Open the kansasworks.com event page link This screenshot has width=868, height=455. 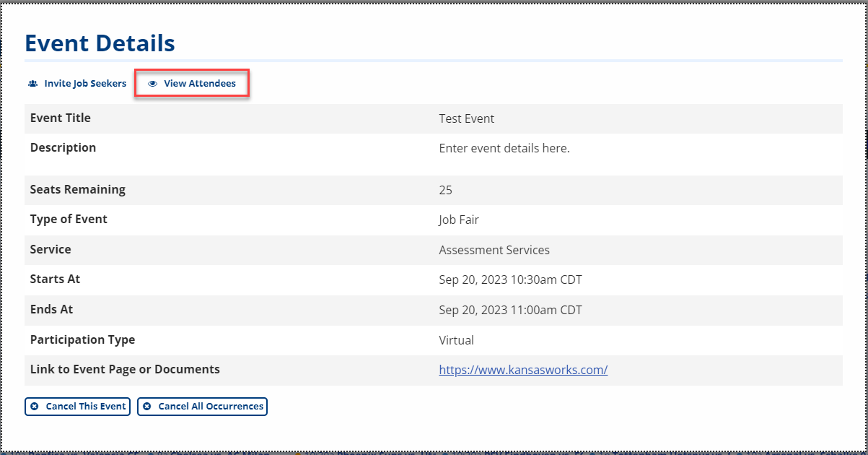pos(523,370)
